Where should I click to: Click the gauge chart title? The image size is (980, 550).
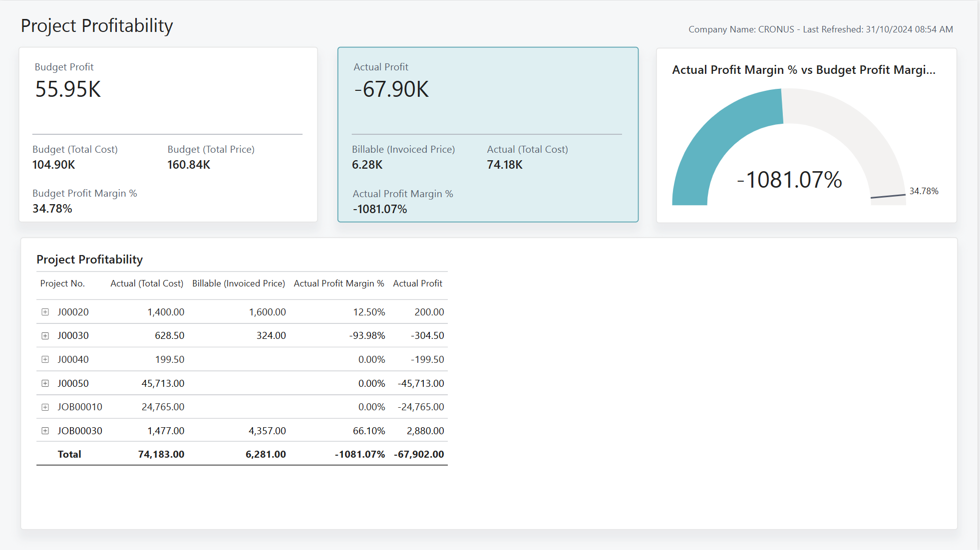804,70
